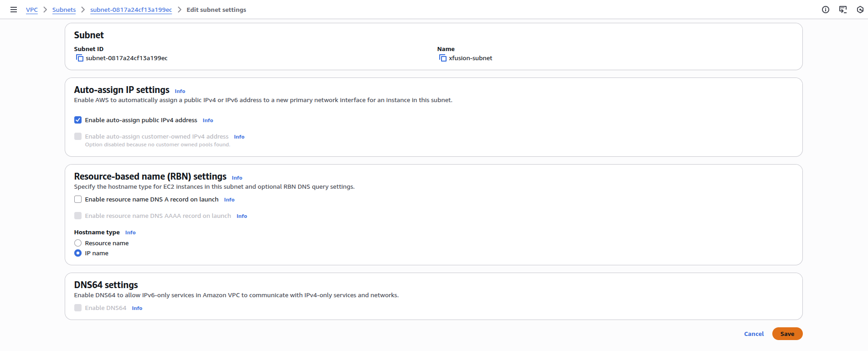Open Info for Hostname type
868x351 pixels.
(x=130, y=232)
